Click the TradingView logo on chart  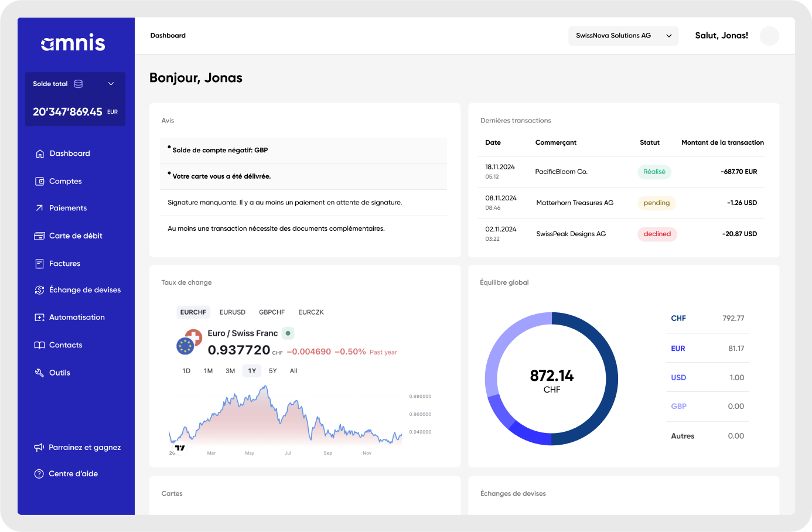pos(180,448)
